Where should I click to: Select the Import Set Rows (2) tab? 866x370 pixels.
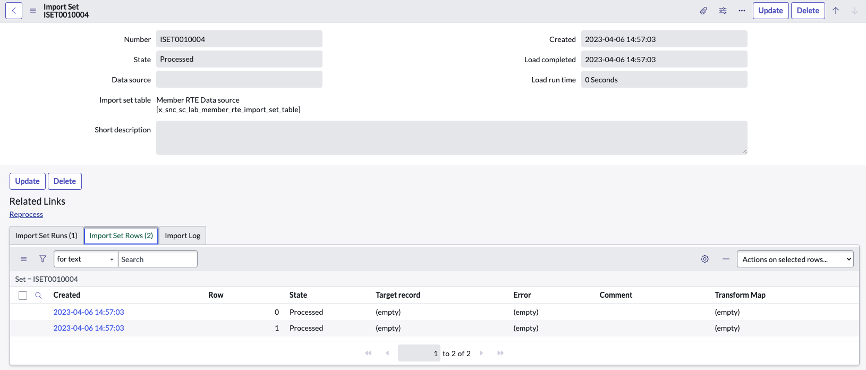pyautogui.click(x=121, y=235)
